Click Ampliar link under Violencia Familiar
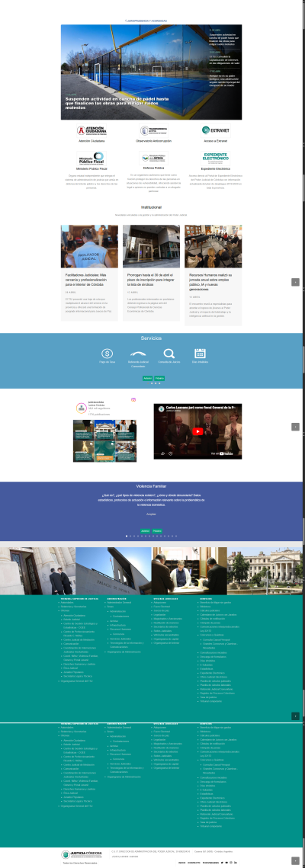 click(x=151, y=514)
